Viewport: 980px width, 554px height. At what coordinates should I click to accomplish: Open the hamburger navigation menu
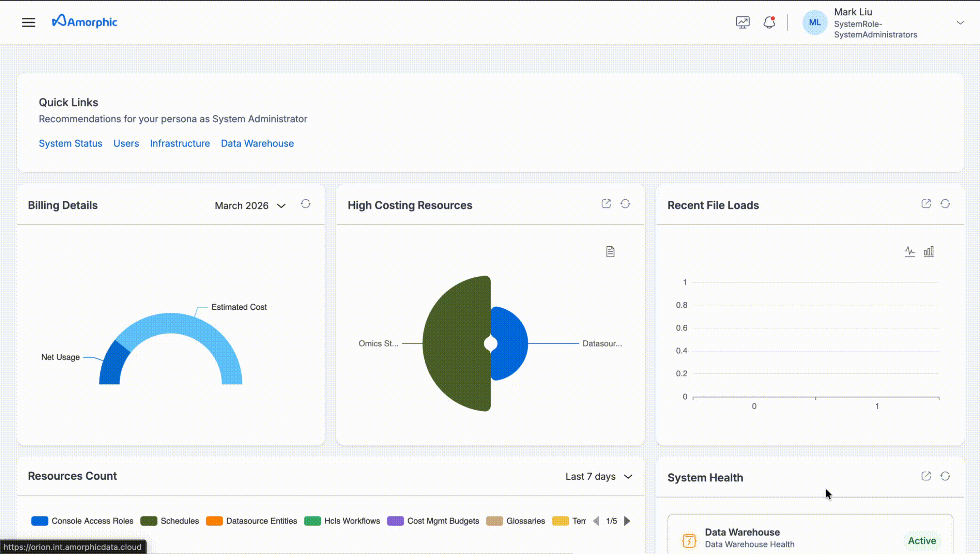29,22
